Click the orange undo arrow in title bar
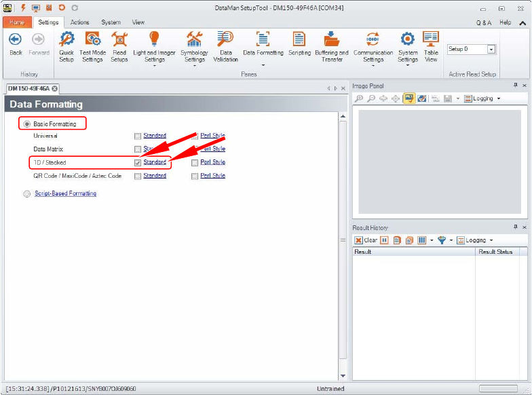The width and height of the screenshot is (532, 395). (x=62, y=7)
